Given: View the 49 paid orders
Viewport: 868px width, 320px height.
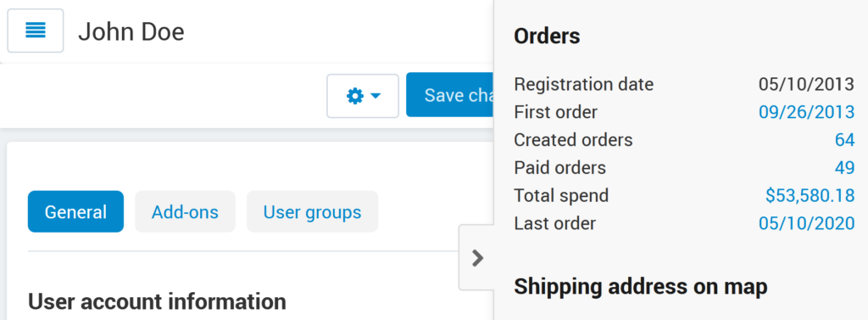Looking at the screenshot, I should (845, 168).
